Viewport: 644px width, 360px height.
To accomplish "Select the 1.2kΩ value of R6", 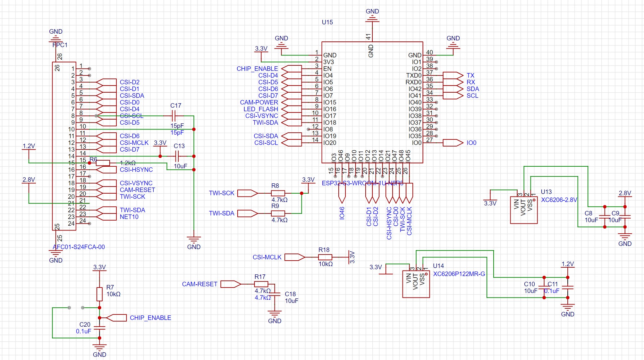I will pyautogui.click(x=128, y=163).
